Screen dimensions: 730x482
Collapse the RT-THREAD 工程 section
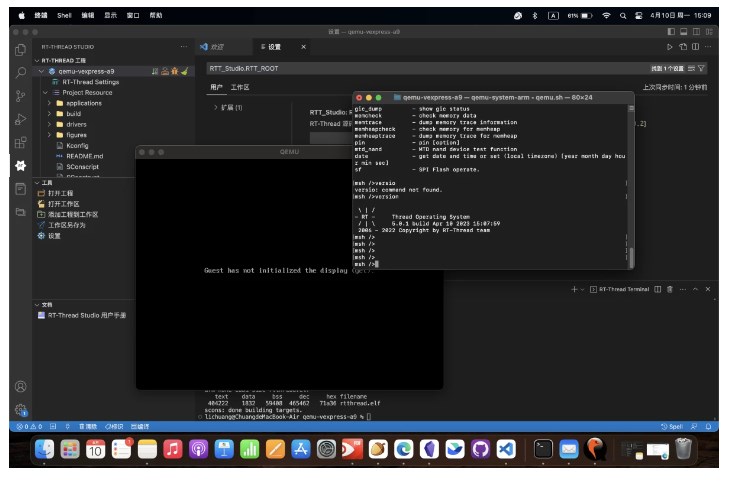pos(37,61)
